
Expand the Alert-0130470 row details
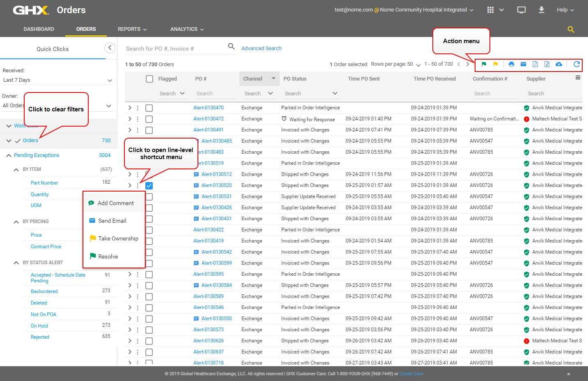coord(130,108)
